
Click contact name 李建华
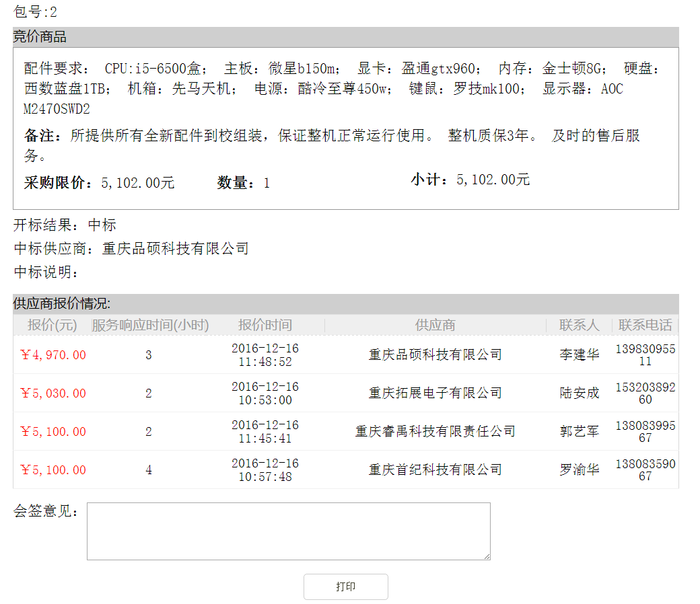579,354
